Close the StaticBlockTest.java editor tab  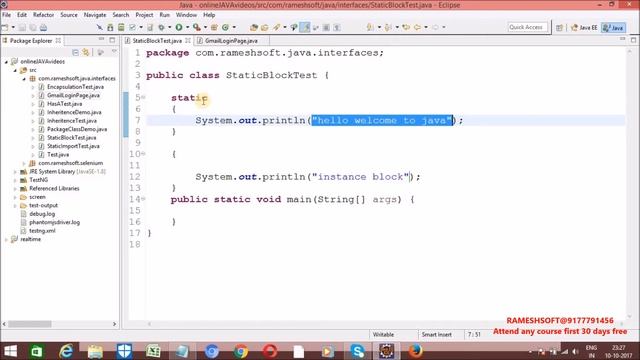pyautogui.click(x=188, y=40)
